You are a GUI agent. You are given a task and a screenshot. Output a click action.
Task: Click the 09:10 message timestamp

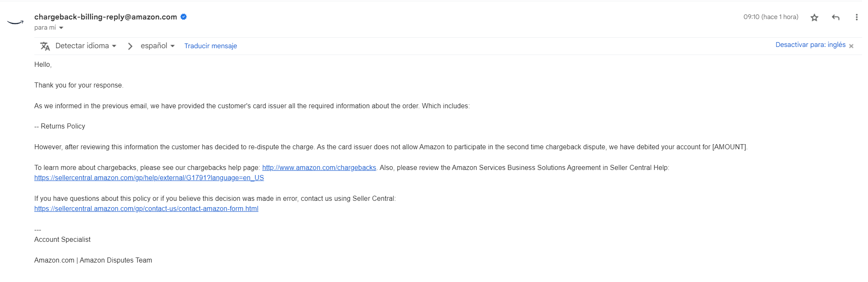point(771,17)
